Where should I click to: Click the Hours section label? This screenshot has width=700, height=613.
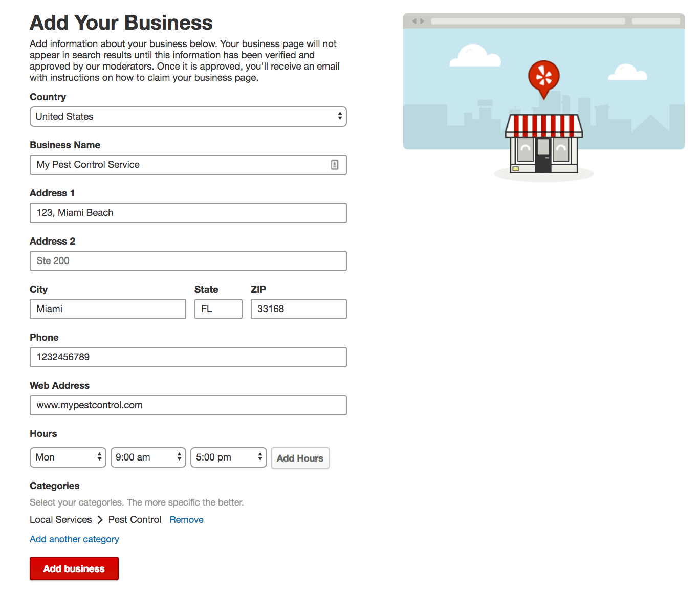[x=43, y=434]
